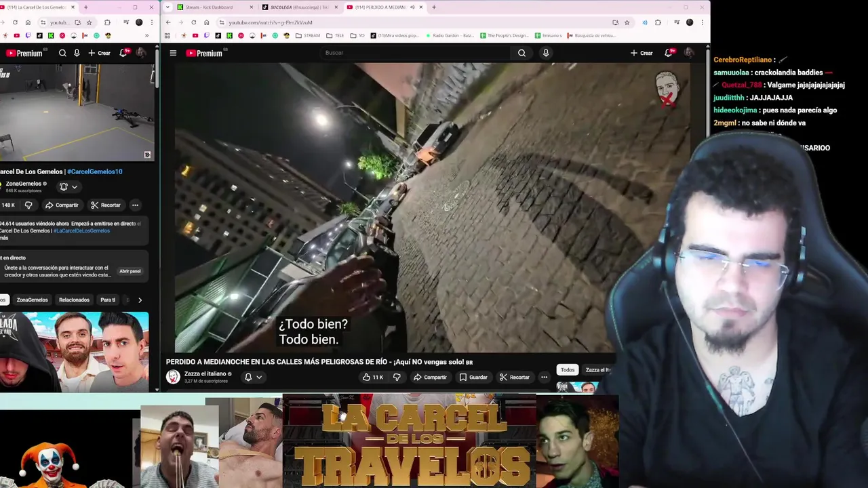The image size is (868, 488).
Task: Select ZonaGemelos filter chip in left window
Action: pyautogui.click(x=32, y=300)
